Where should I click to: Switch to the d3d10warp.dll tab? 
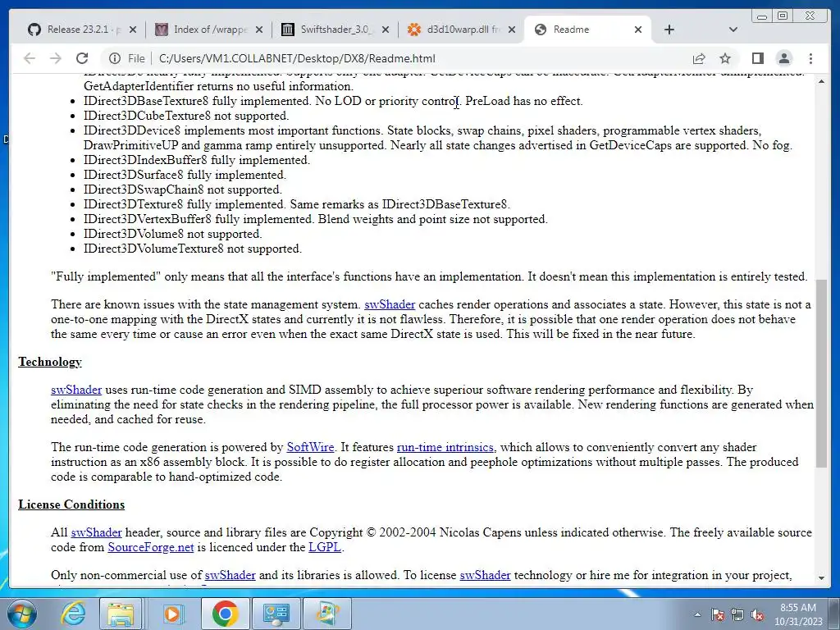click(x=454, y=30)
